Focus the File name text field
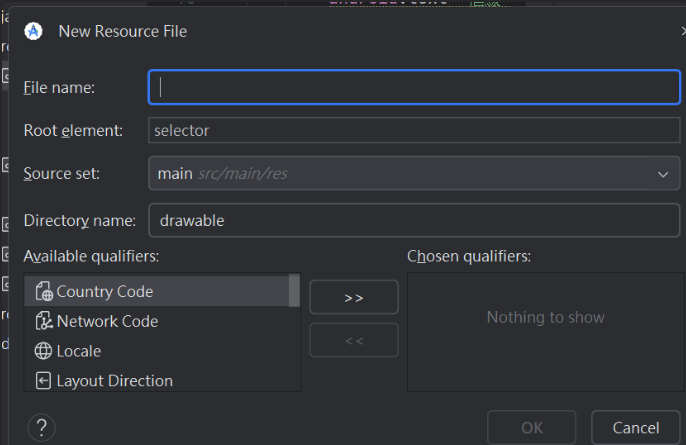Screen dimensions: 686x445 coord(414,87)
